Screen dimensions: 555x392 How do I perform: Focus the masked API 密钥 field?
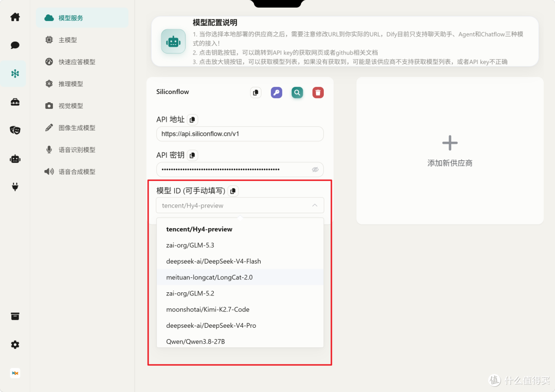(x=240, y=170)
